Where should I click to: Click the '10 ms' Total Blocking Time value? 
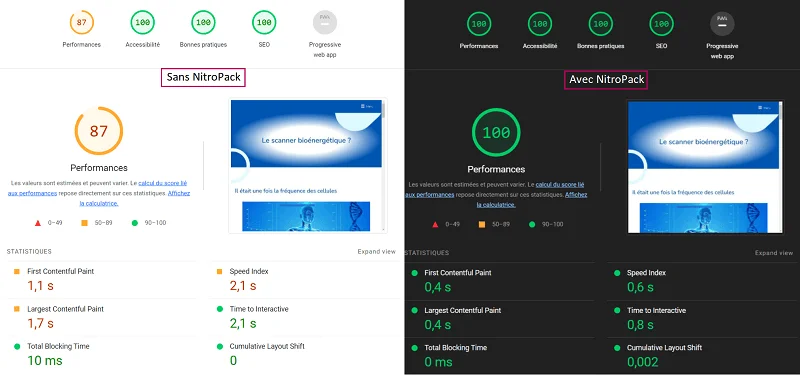click(x=45, y=361)
